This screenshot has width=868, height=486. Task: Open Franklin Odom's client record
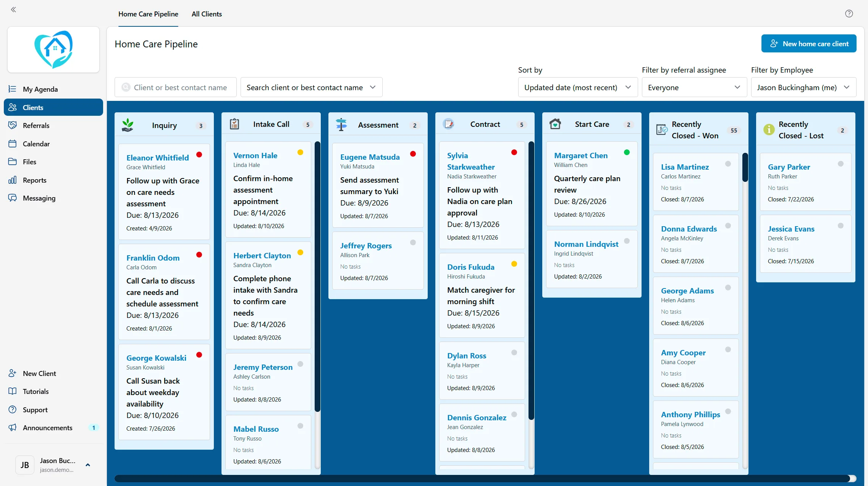164,292
